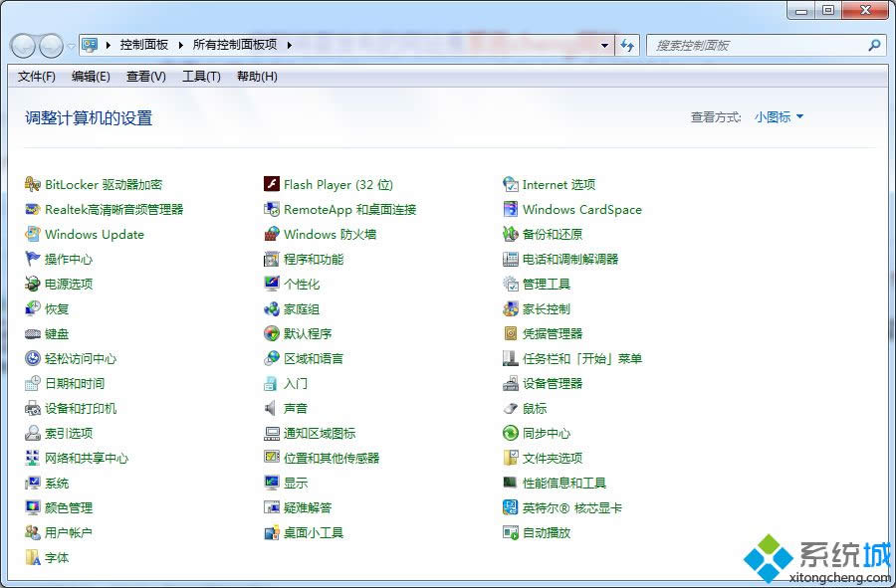Image resolution: width=896 pixels, height=588 pixels.
Task: Open the Windows Update icon
Action: (x=33, y=234)
